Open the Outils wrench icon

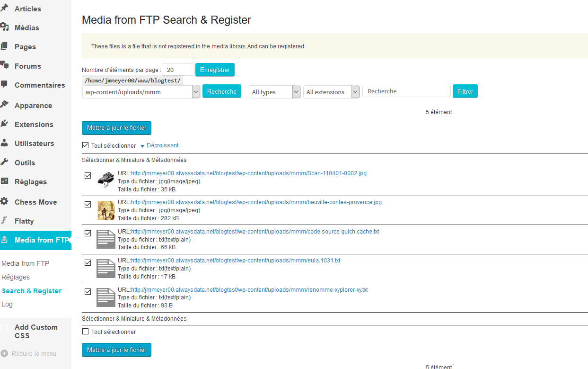click(x=4, y=162)
